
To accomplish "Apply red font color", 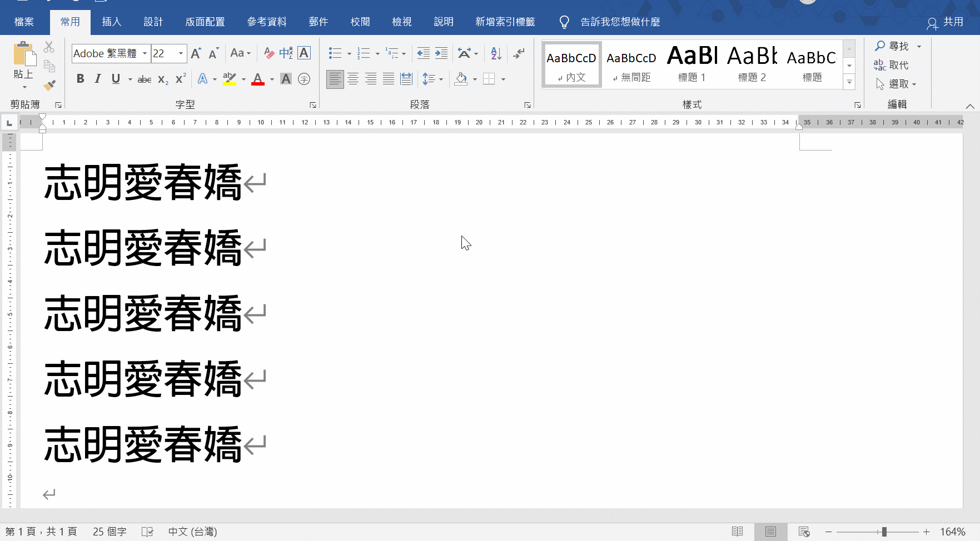I will 258,79.
